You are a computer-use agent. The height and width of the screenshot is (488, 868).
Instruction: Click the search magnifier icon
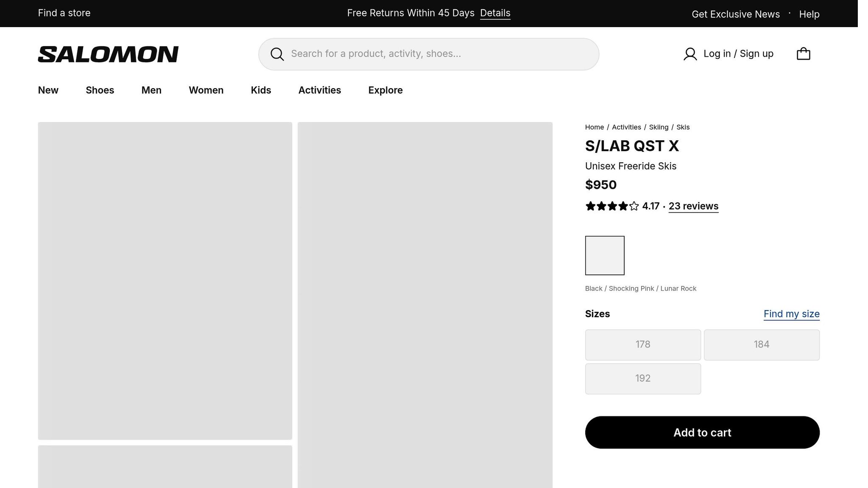(x=277, y=54)
